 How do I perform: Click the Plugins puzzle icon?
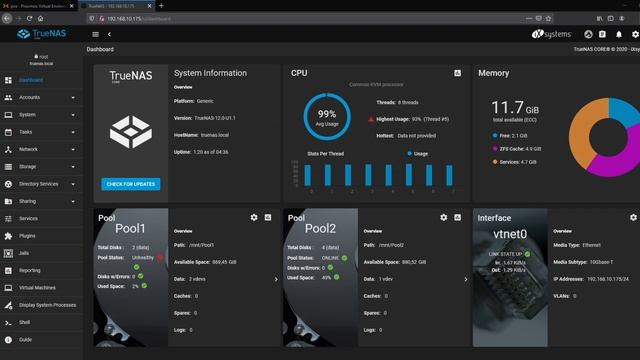8,236
